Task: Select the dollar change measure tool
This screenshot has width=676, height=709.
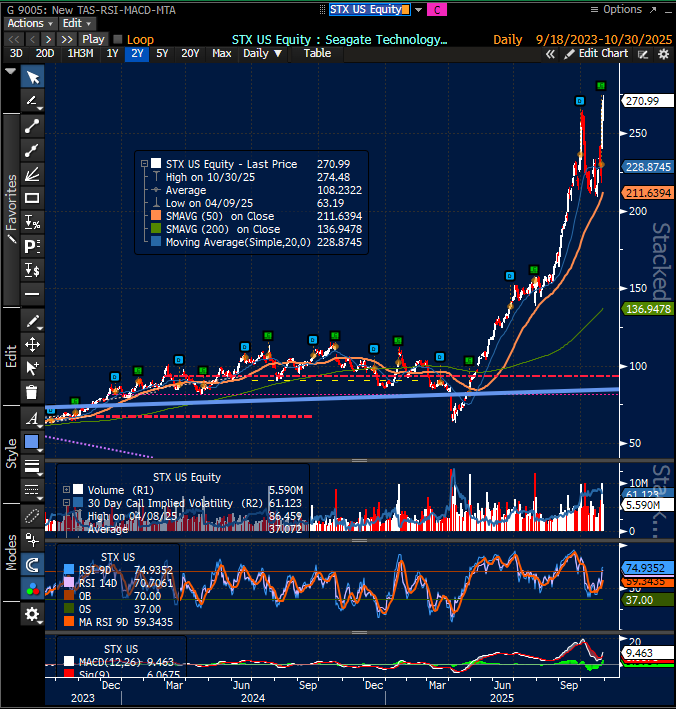Action: pos(33,270)
